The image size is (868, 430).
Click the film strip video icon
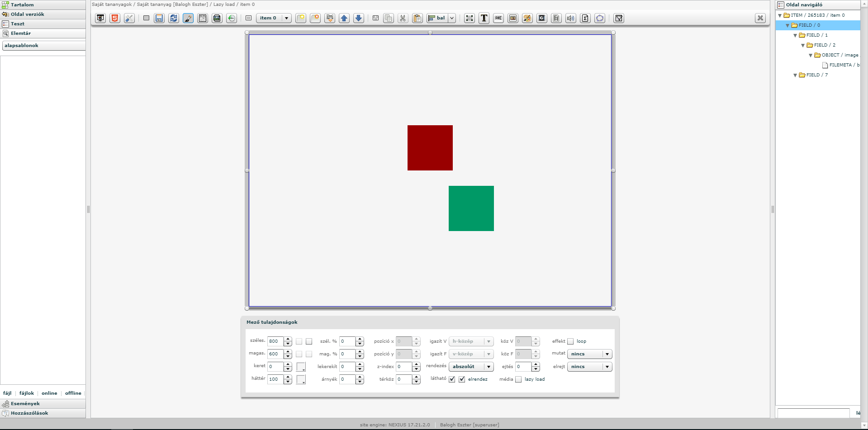(556, 18)
